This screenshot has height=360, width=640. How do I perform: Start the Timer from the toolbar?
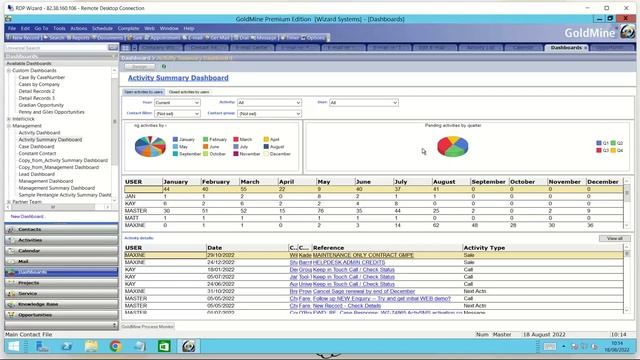point(290,38)
